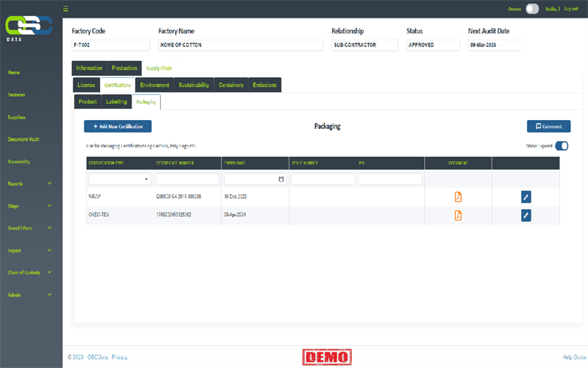Open the Certification Type filter dropdown
The image size is (588, 368).
(x=119, y=179)
